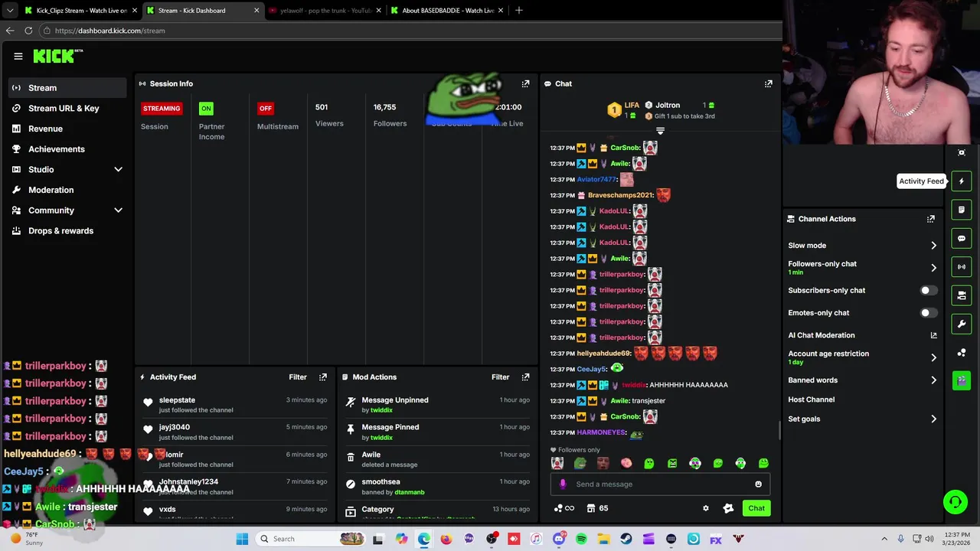Image resolution: width=980 pixels, height=551 pixels.
Task: Click the STREAMING session status badge
Action: point(162,109)
